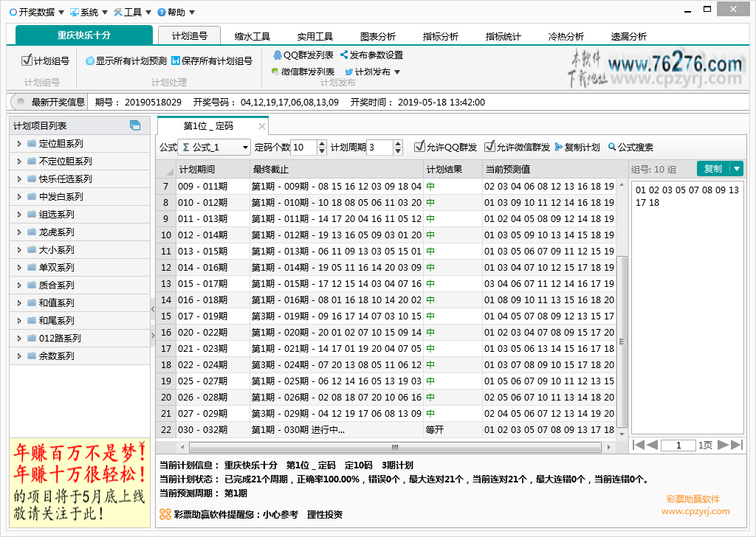This screenshot has width=756, height=537.
Task: Toggle the 计划组号 checkbox
Action: 27,60
